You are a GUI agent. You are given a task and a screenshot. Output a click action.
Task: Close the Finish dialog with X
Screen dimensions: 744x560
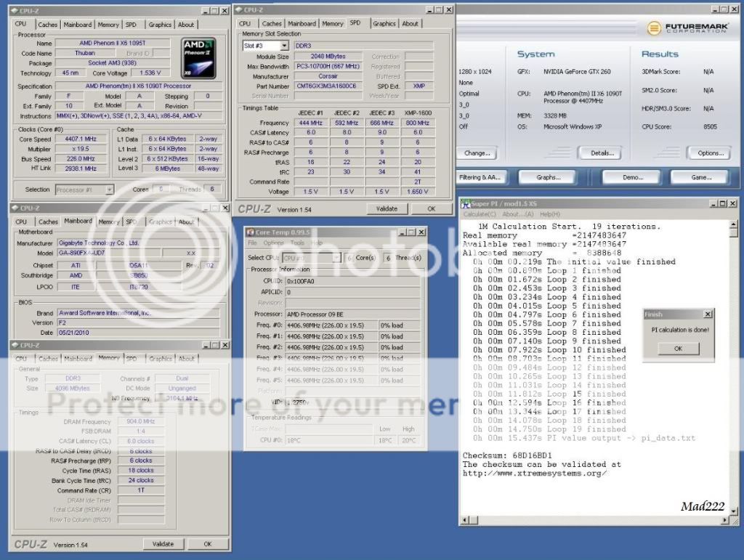click(x=708, y=315)
